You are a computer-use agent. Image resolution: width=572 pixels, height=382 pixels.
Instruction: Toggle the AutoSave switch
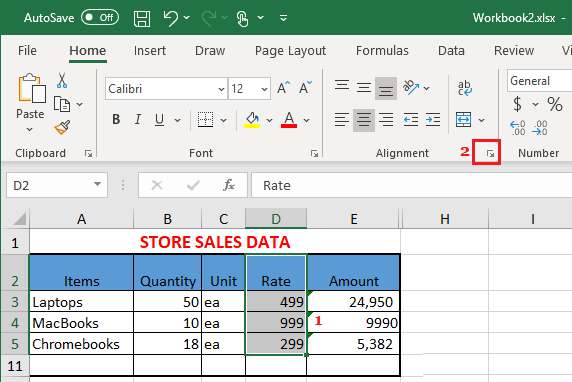pyautogui.click(x=100, y=18)
